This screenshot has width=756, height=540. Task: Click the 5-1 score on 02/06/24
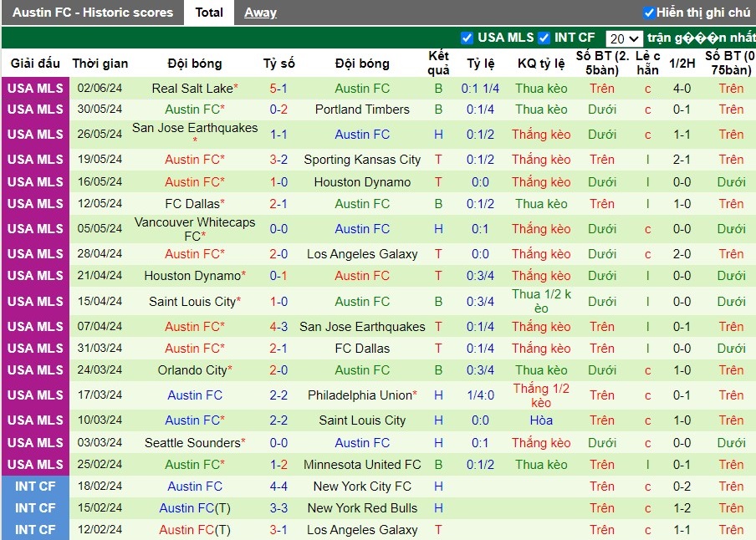(278, 89)
